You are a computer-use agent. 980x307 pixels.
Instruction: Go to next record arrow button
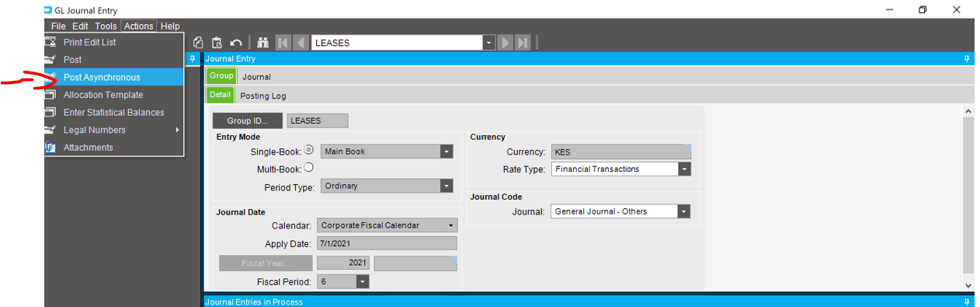[x=506, y=43]
